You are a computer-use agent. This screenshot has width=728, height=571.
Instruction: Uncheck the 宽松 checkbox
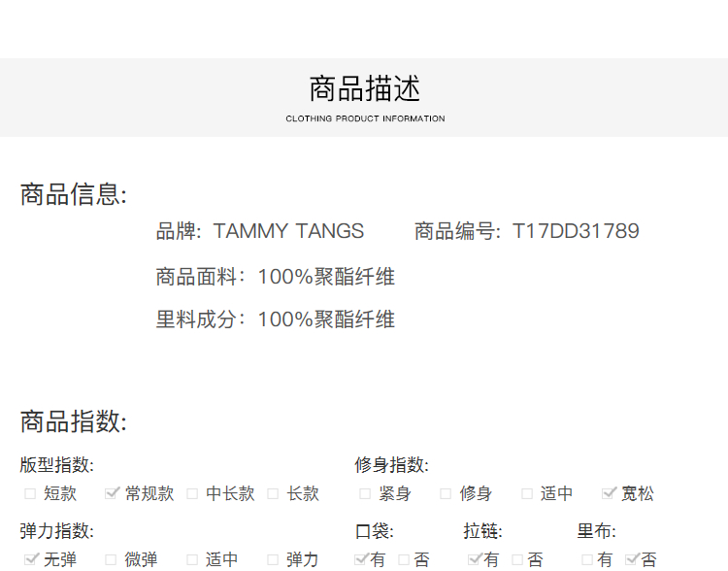609,493
